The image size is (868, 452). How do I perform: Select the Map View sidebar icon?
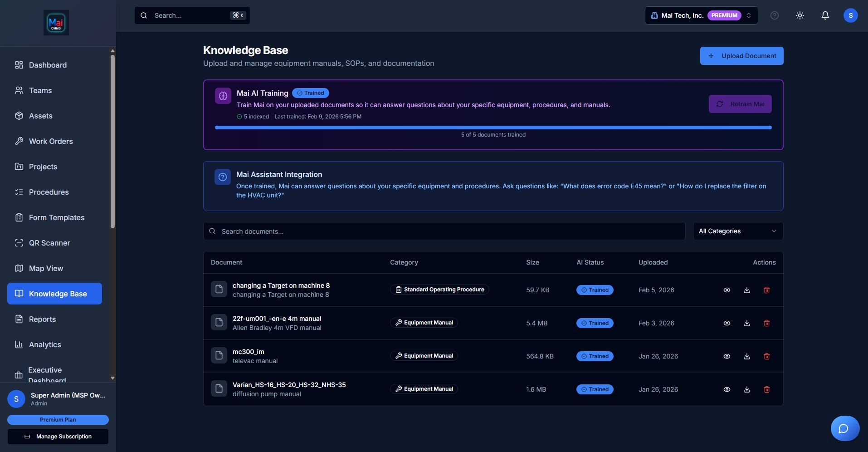pos(19,268)
